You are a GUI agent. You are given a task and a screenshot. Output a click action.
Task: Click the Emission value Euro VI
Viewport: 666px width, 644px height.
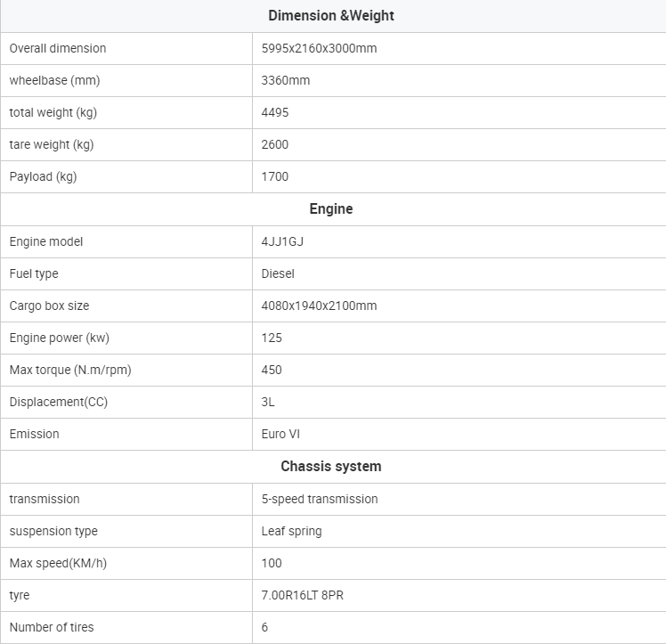pos(280,434)
